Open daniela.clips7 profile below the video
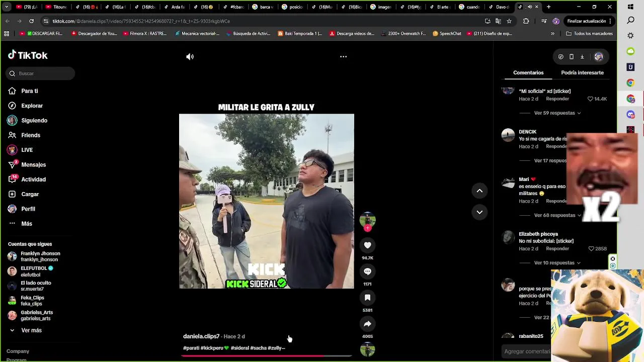 click(201, 336)
